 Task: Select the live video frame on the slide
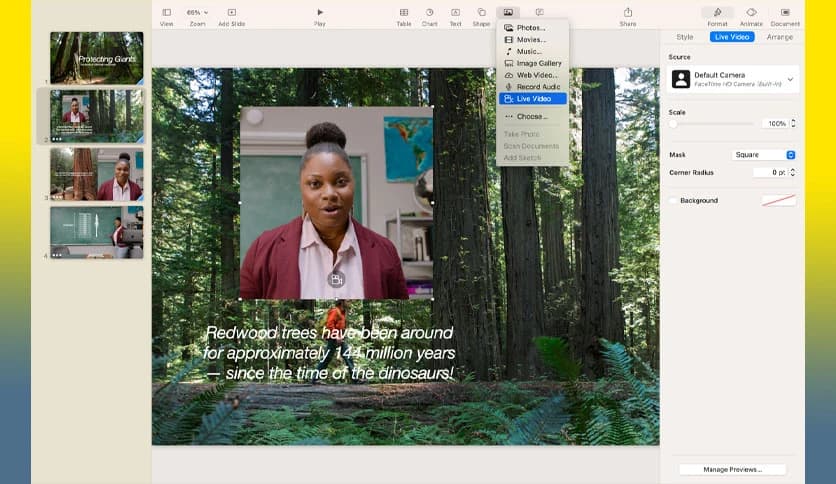336,203
